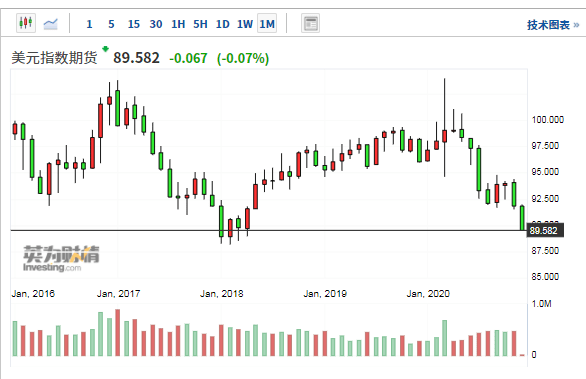Click the 89.582 current price axis tag
586x379 pixels.
click(x=545, y=231)
